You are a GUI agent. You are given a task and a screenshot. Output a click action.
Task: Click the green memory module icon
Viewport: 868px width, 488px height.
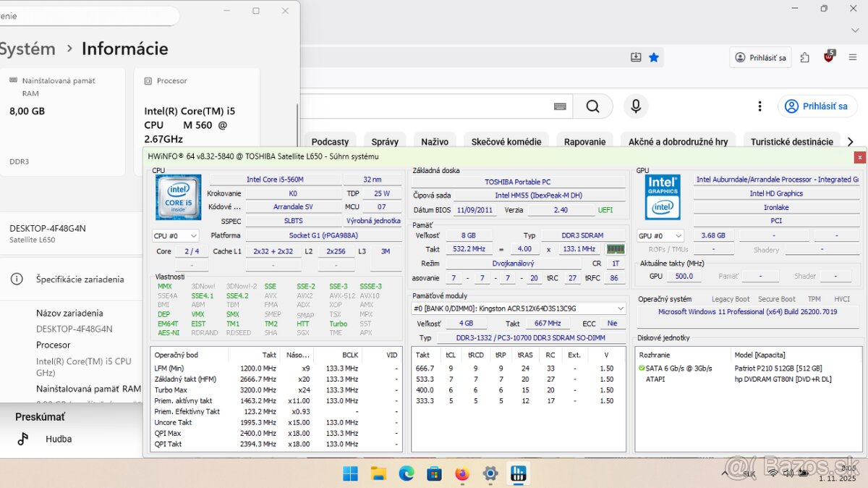click(615, 249)
